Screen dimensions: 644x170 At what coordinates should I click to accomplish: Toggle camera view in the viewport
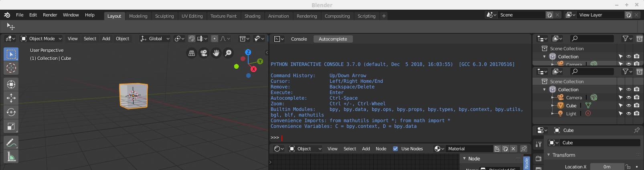pos(204,53)
